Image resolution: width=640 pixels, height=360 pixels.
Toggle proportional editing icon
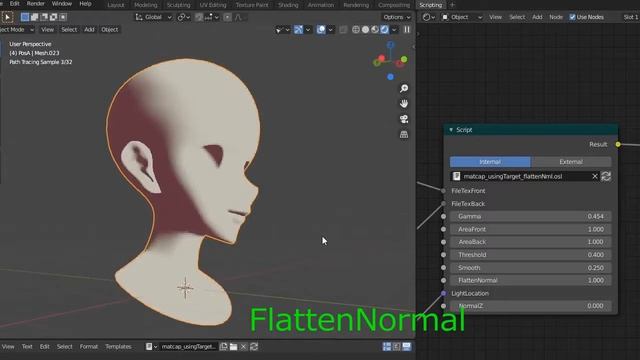click(228, 17)
